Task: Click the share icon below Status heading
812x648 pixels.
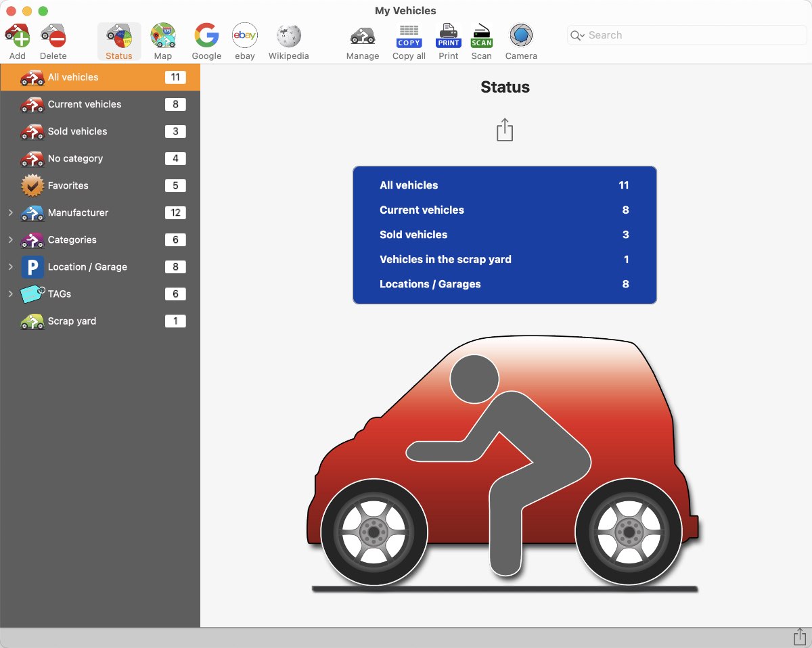Action: click(505, 130)
